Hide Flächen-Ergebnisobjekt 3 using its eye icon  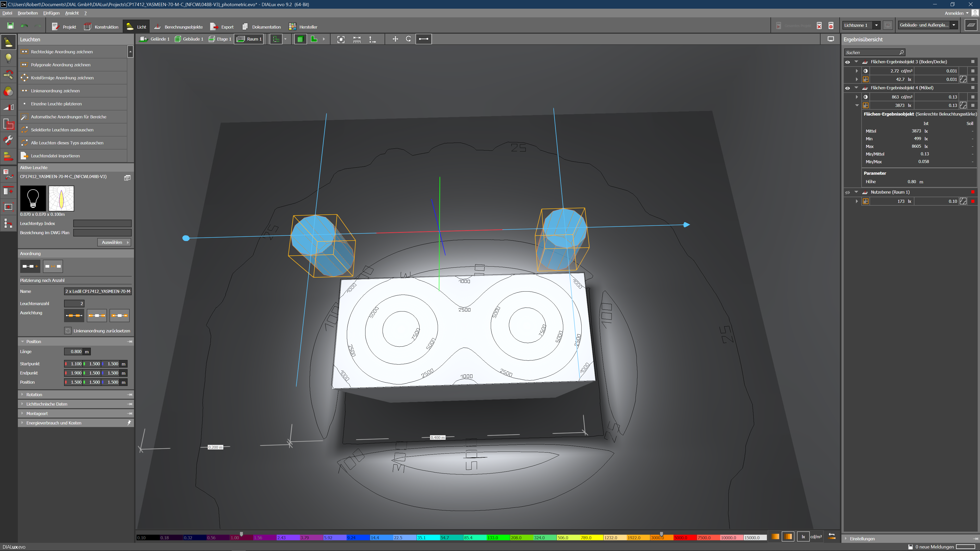(848, 62)
